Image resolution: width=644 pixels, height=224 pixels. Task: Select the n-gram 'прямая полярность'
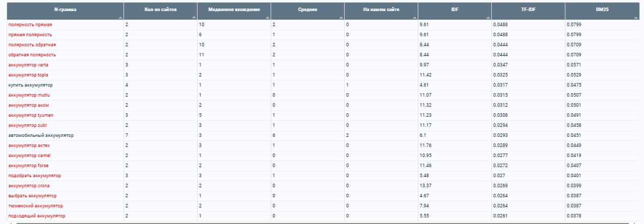pos(30,35)
